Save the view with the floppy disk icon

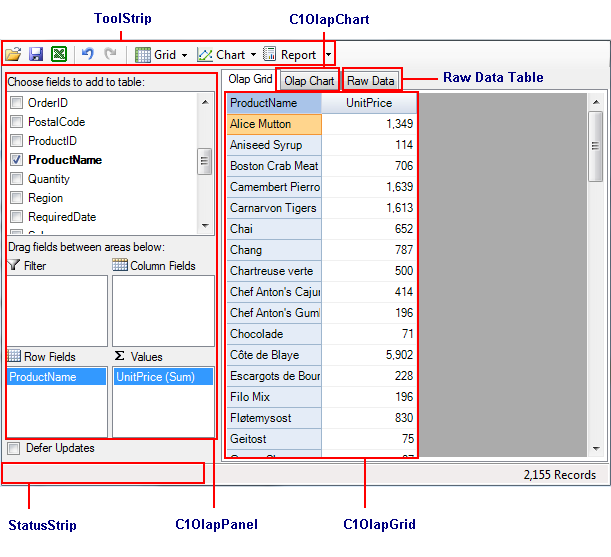[x=36, y=54]
